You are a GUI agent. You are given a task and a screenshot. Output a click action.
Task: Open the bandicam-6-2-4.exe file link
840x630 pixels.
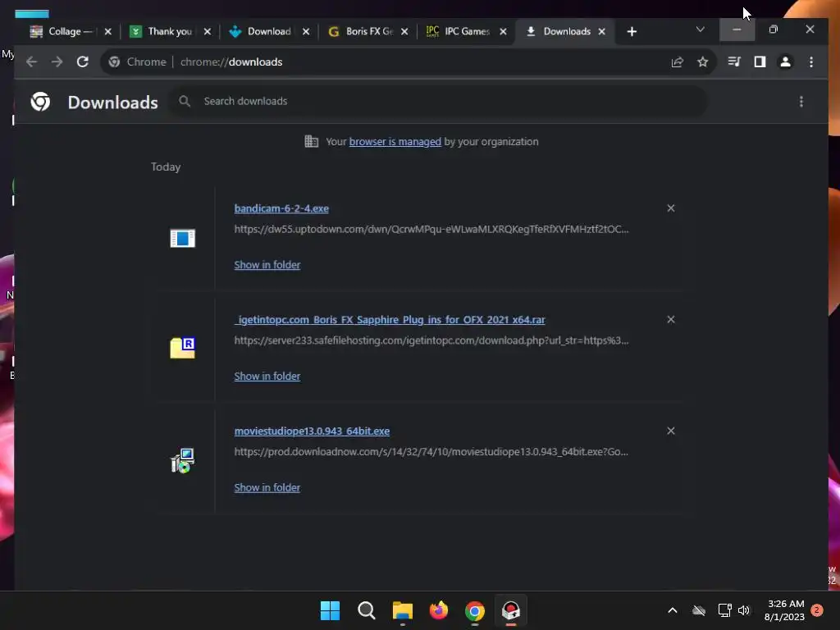(x=281, y=209)
